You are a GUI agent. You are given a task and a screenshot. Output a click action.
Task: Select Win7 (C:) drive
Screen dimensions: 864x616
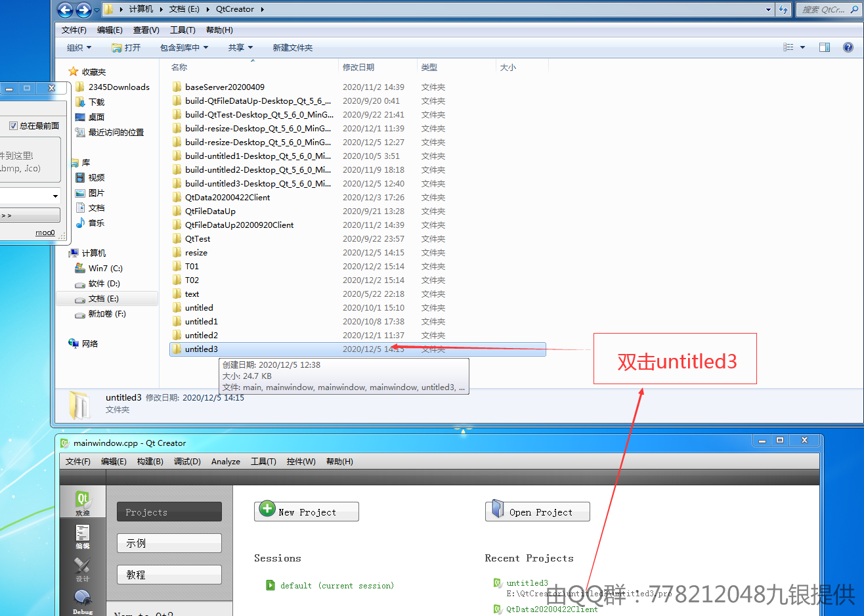click(105, 268)
